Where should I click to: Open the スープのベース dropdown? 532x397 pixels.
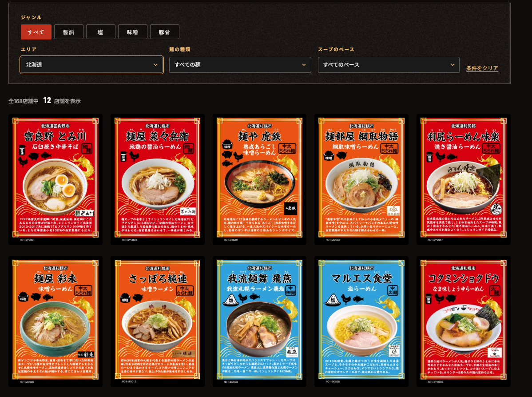tap(389, 65)
